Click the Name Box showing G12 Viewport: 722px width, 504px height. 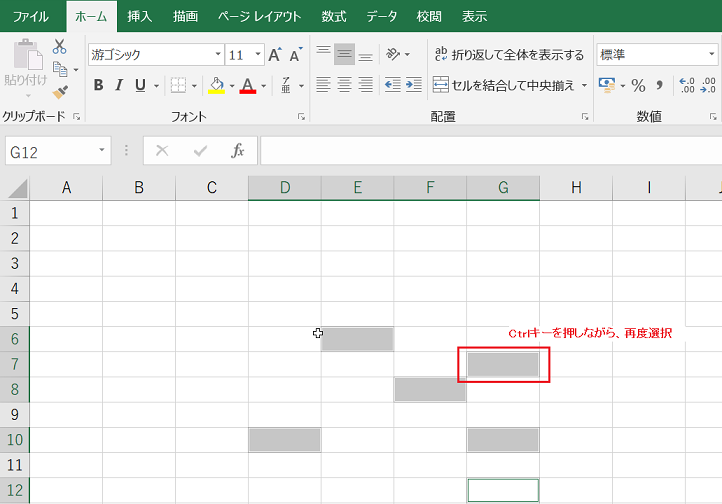pyautogui.click(x=50, y=151)
